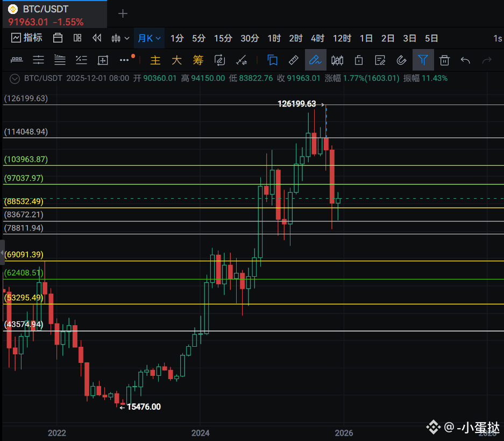The width and height of the screenshot is (504, 441).
Task: Click the rewind replay icon
Action: (x=97, y=38)
